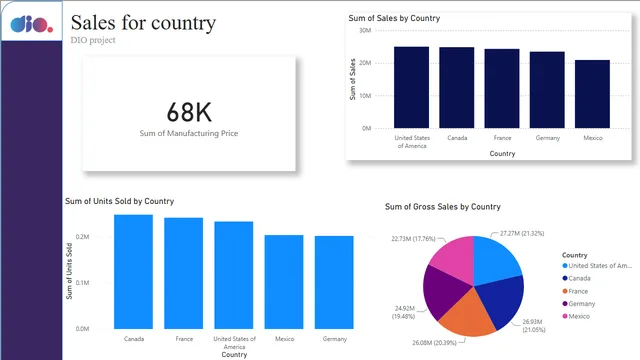Select the Mexico bar in Sales chart
Viewport: 640px width, 360px height.
(593, 94)
